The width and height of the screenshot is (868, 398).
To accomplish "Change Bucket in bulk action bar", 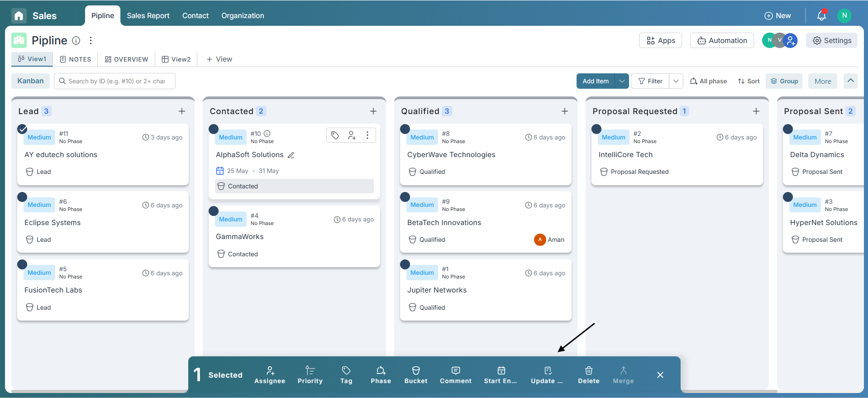I will [x=416, y=375].
